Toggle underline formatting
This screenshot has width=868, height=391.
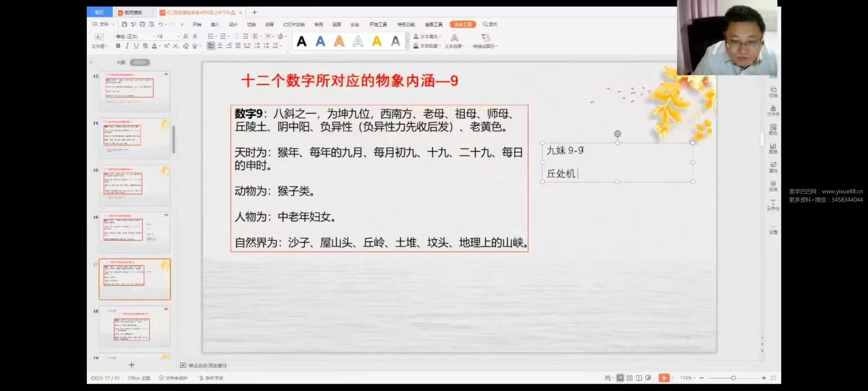[136, 46]
